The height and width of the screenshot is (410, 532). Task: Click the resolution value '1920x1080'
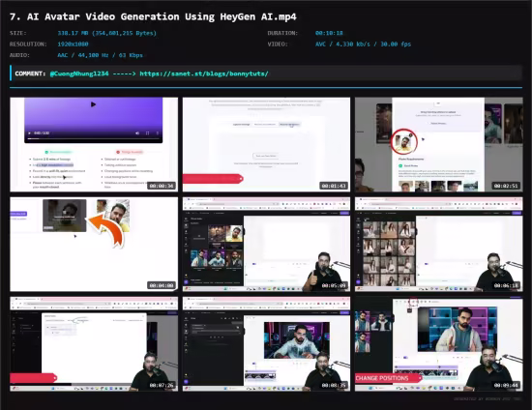tap(73, 44)
